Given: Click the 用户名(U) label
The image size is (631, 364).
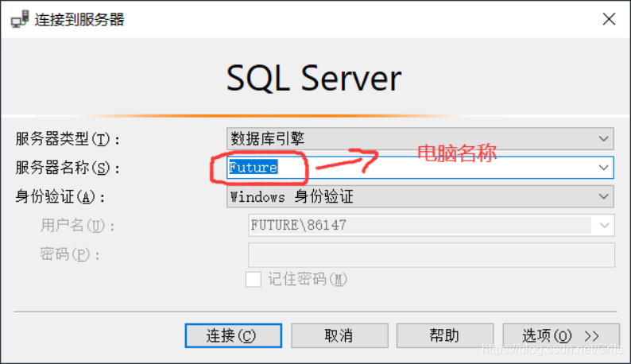Looking at the screenshot, I should tap(77, 226).
